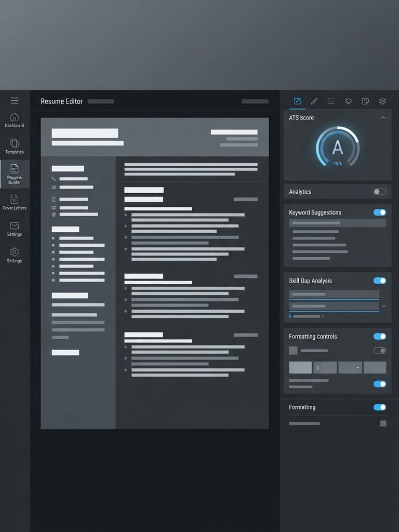
Task: Switch to the sticky note tab
Action: (365, 101)
